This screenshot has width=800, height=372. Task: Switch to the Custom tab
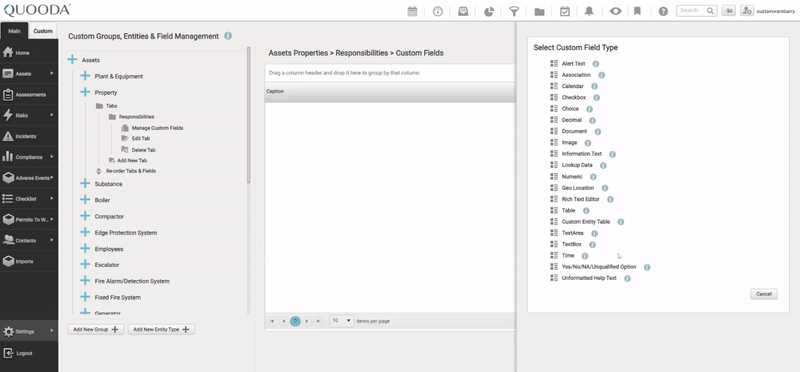pyautogui.click(x=43, y=31)
